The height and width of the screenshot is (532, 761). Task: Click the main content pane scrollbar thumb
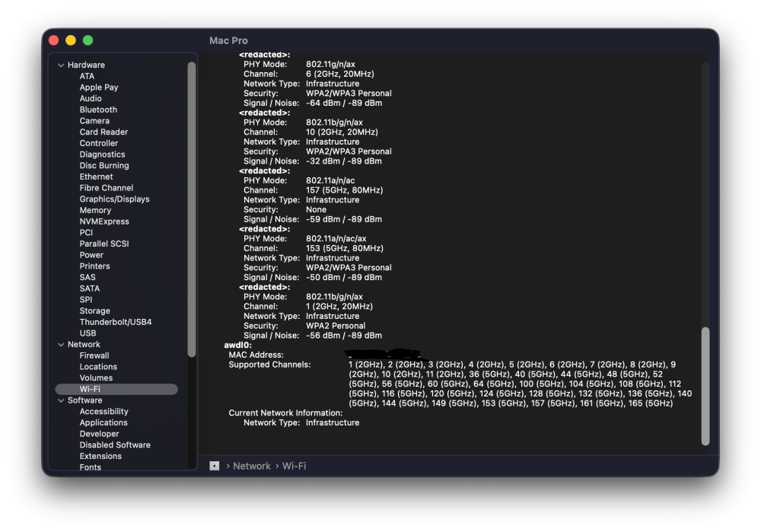[x=705, y=387]
